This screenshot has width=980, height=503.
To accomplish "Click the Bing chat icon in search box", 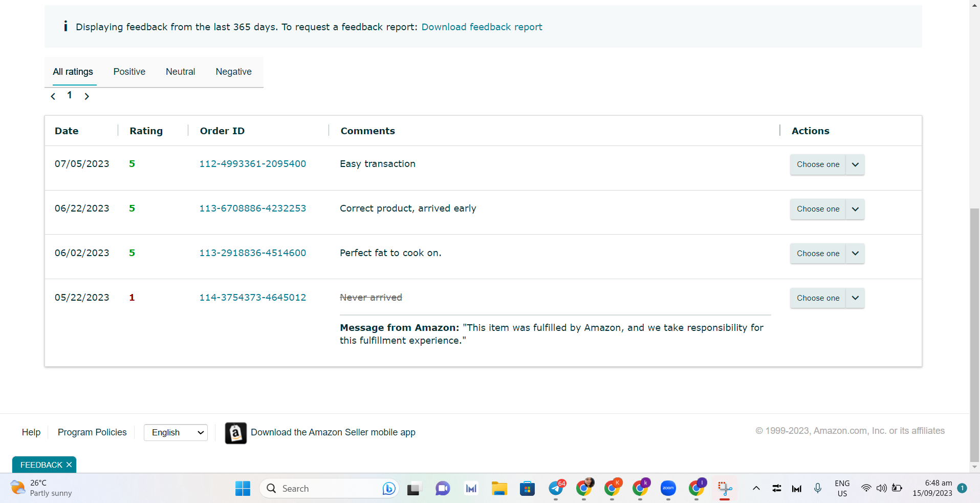I will pyautogui.click(x=389, y=489).
